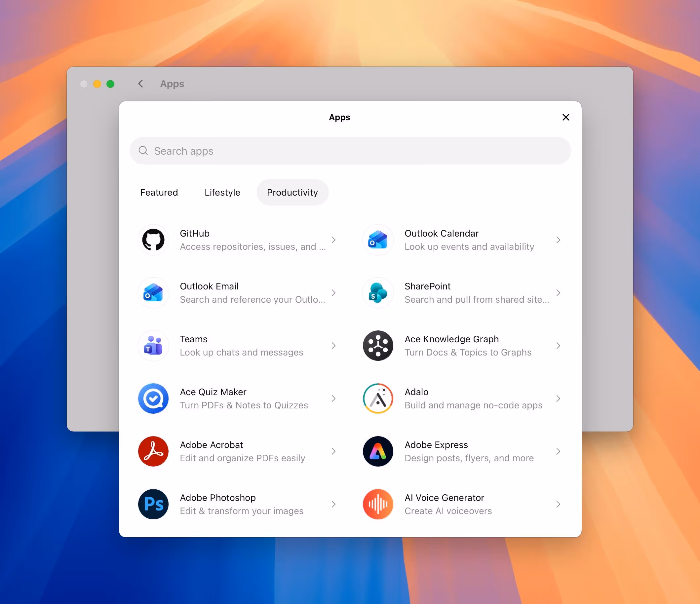Screen dimensions: 700x604
Task: Click the magnifier icon in search field
Action: [143, 151]
